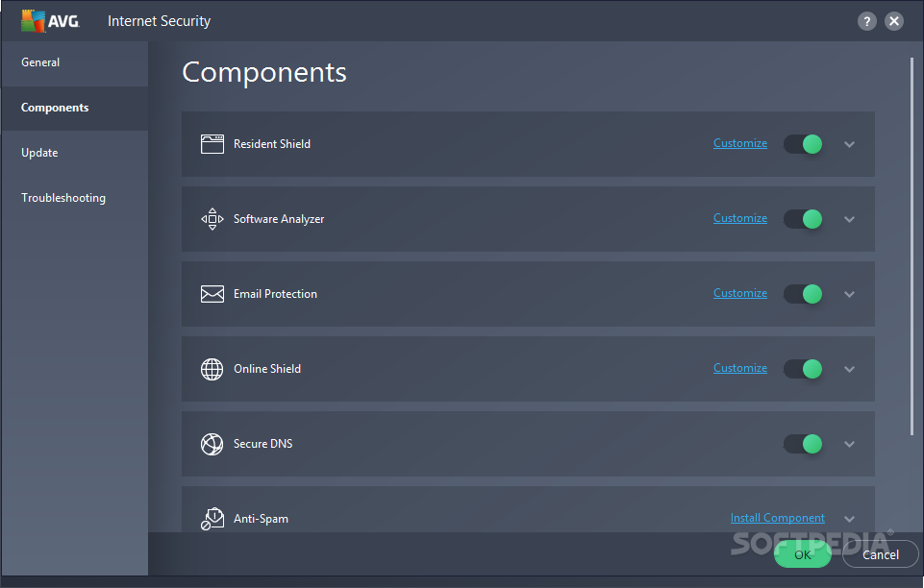Click the Internet Security title text

coord(159,21)
